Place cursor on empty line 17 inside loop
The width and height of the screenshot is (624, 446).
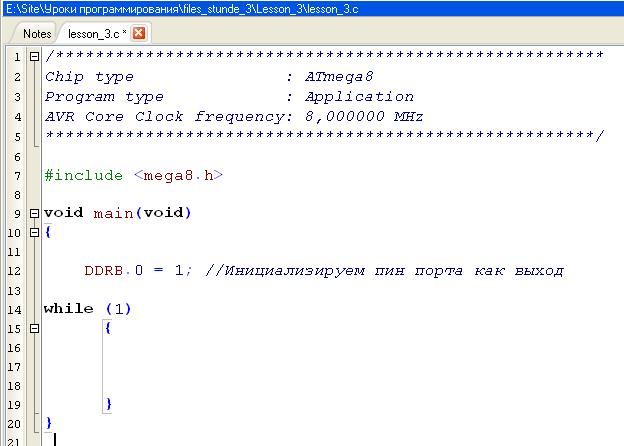200,366
